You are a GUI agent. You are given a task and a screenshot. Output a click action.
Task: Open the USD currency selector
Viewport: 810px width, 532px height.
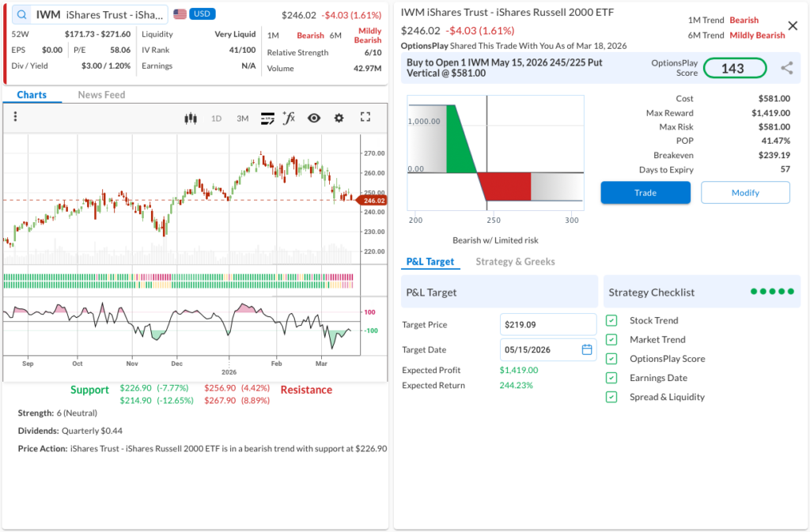pyautogui.click(x=202, y=14)
